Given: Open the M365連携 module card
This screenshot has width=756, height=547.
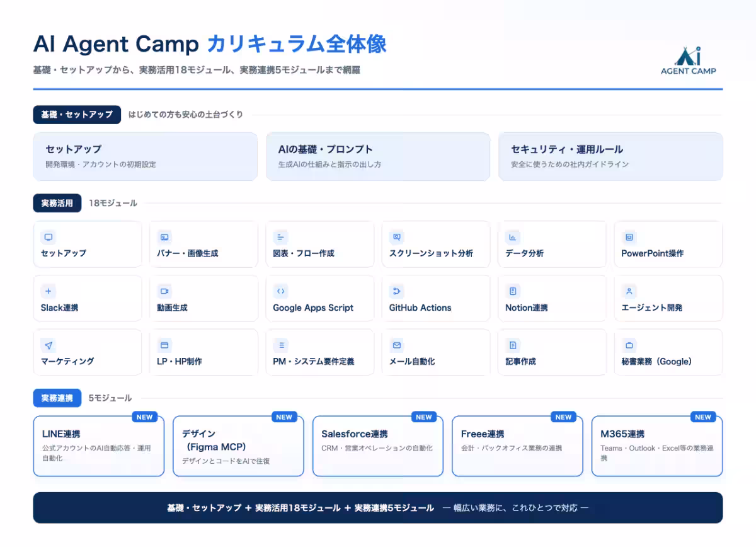Looking at the screenshot, I should click(x=657, y=446).
